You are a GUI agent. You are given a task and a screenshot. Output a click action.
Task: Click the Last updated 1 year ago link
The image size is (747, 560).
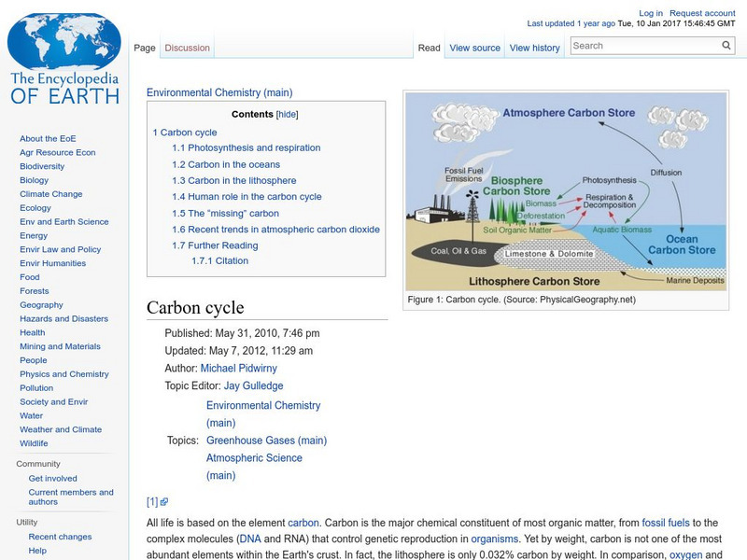coord(571,23)
